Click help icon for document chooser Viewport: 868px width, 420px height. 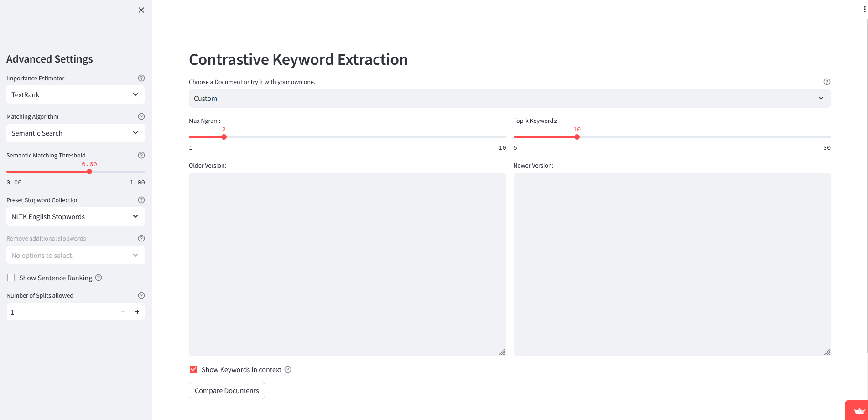point(827,82)
